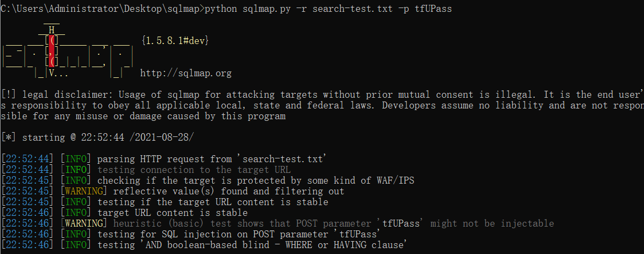Click the INFO tag on the last line

[76, 245]
